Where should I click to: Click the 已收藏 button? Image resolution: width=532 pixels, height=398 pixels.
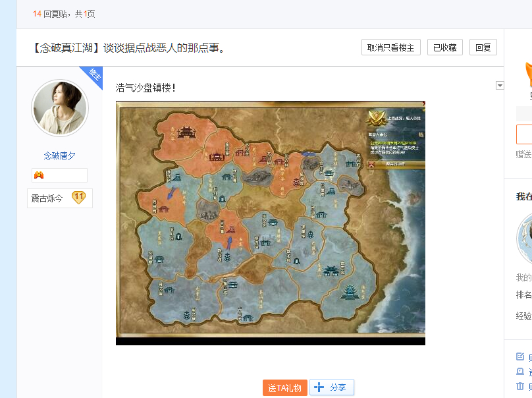(445, 47)
